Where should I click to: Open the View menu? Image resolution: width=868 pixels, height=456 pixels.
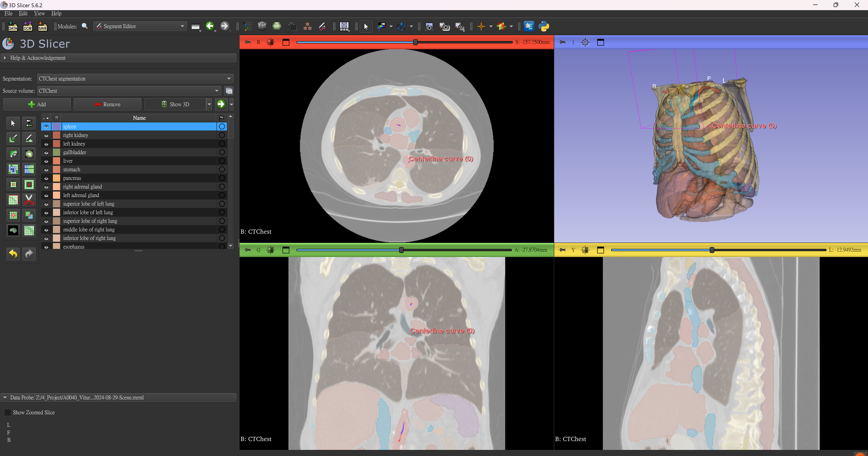(39, 14)
